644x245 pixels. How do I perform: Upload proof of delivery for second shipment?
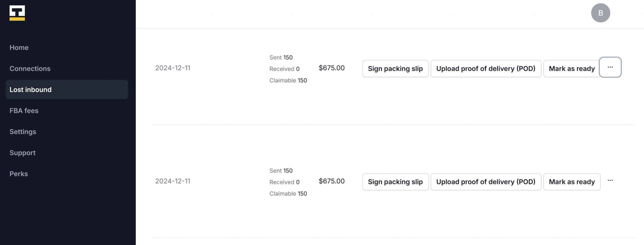[486, 182]
